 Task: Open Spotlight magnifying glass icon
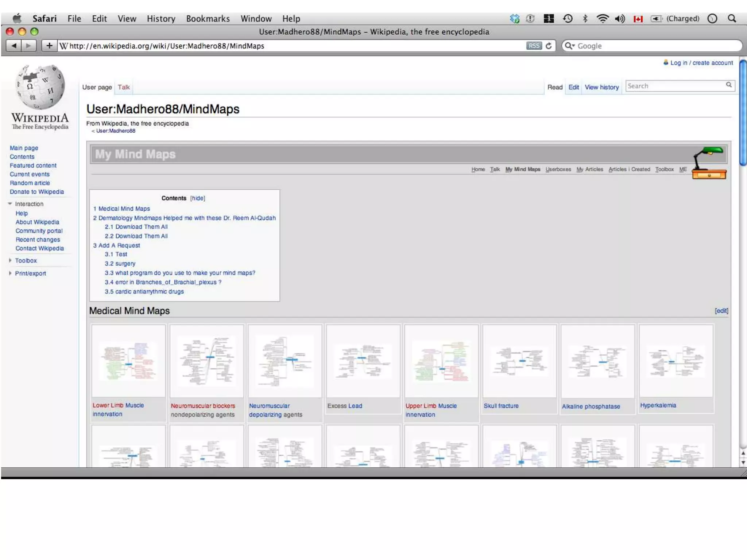[732, 19]
